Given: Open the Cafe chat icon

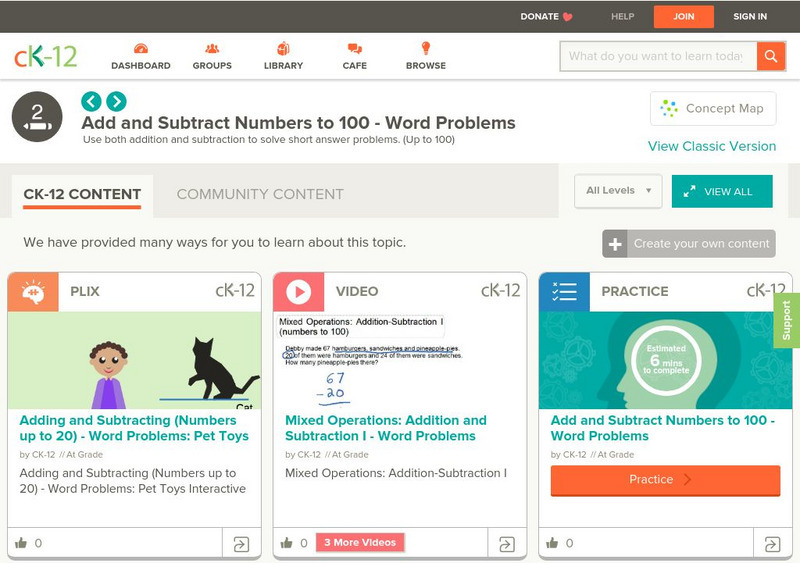Looking at the screenshot, I should pyautogui.click(x=355, y=49).
